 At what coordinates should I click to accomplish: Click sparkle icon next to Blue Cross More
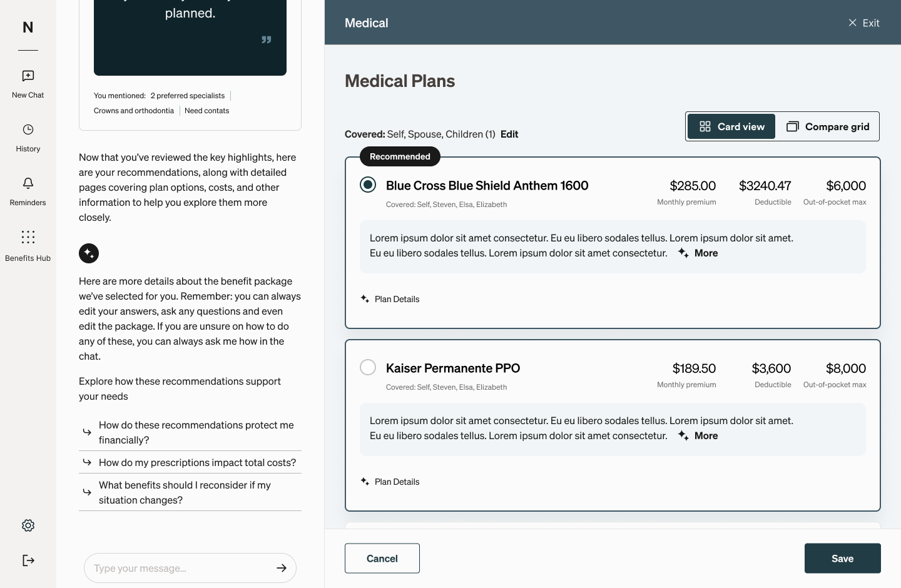683,253
